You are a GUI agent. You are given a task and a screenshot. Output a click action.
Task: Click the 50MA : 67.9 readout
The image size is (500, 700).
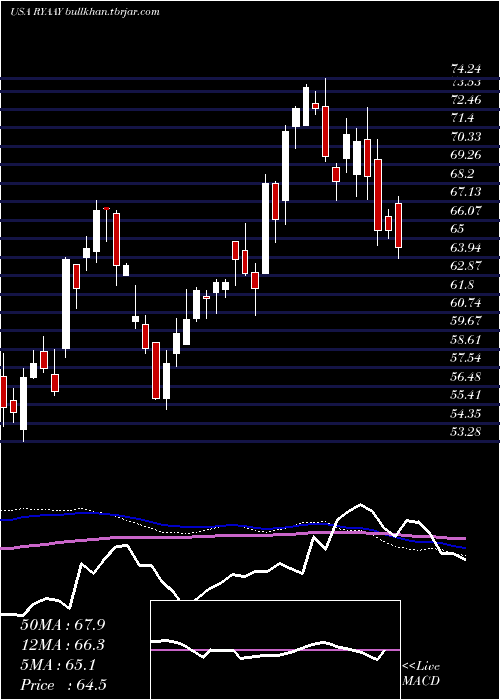(63, 625)
